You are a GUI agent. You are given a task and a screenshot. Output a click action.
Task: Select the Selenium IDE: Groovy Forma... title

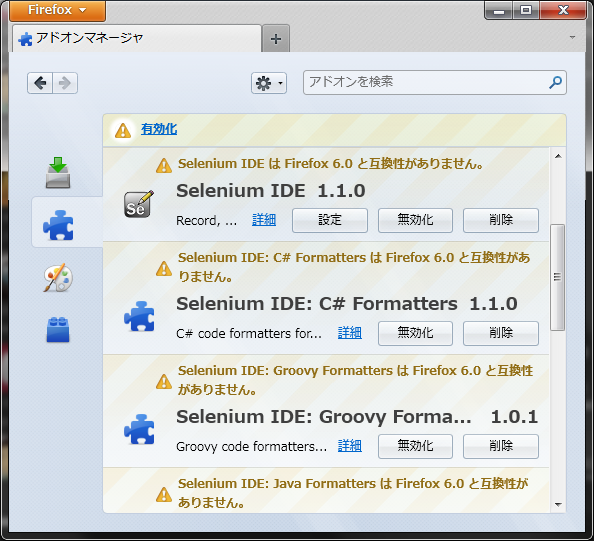(324, 417)
